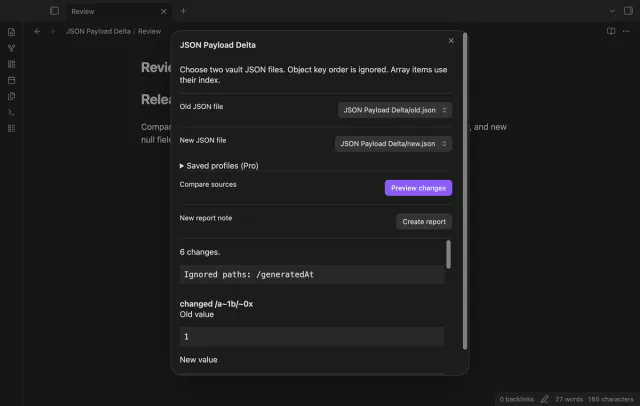
Task: Close the Review tab
Action: click(x=163, y=11)
